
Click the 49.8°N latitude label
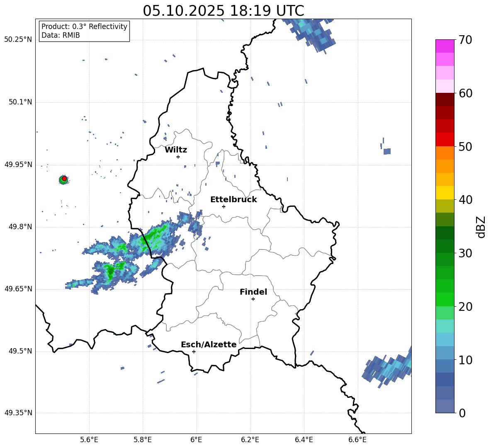click(20, 227)
